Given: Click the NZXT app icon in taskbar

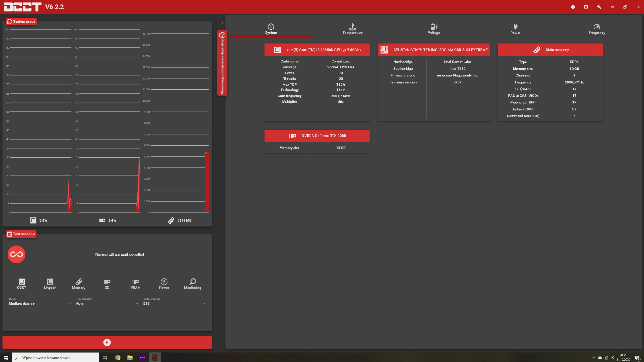Looking at the screenshot, I should 142,357.
